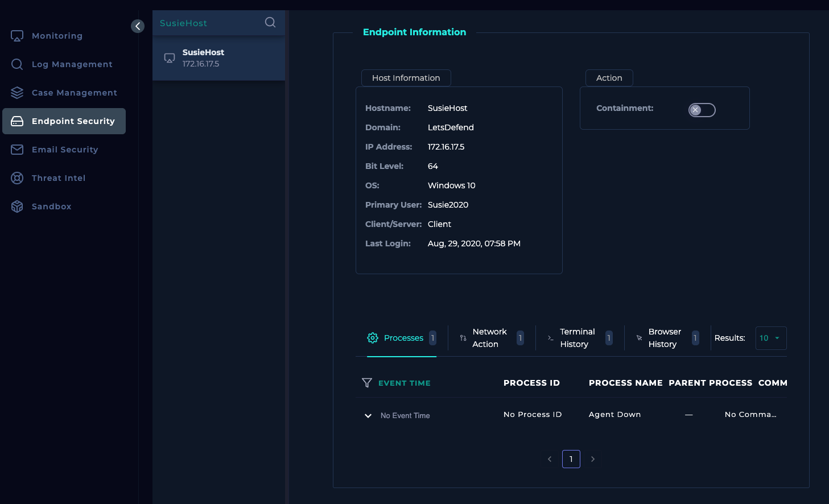Viewport: 829px width, 504px height.
Task: Click the Sandbox cube icon
Action: (x=17, y=206)
